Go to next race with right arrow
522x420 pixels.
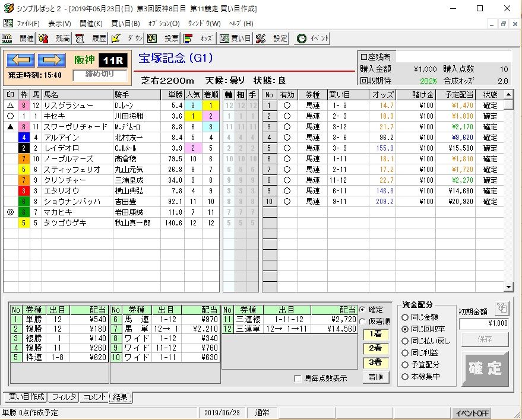pos(51,60)
